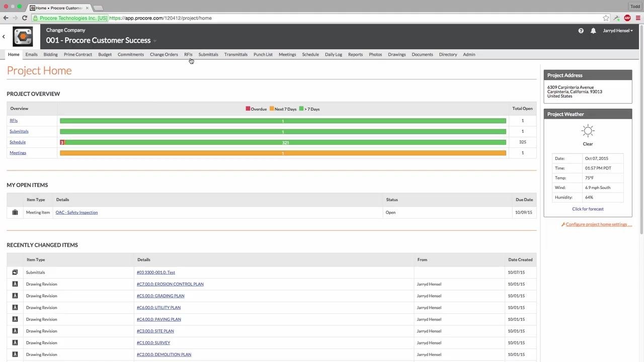Click the briefcase icon for Meeting Item
Screen dimensions: 644x362
15,213
